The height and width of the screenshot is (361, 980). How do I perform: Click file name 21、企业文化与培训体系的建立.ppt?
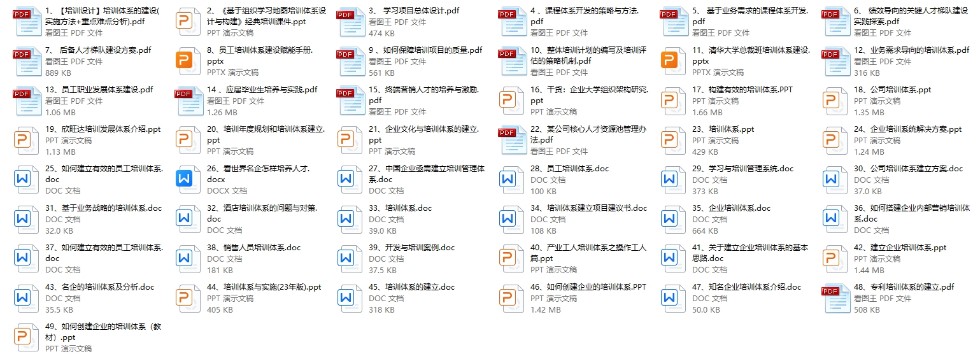[424, 135]
